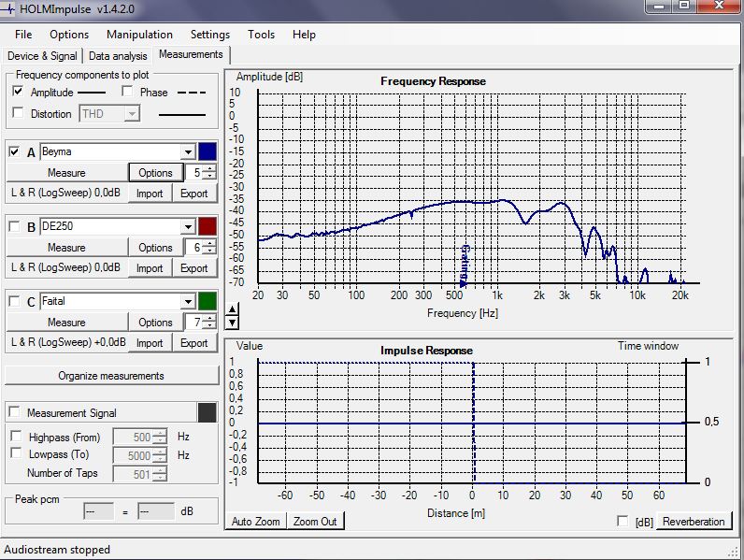Uncheck measurement A Beyma checkbox

[x=14, y=151]
